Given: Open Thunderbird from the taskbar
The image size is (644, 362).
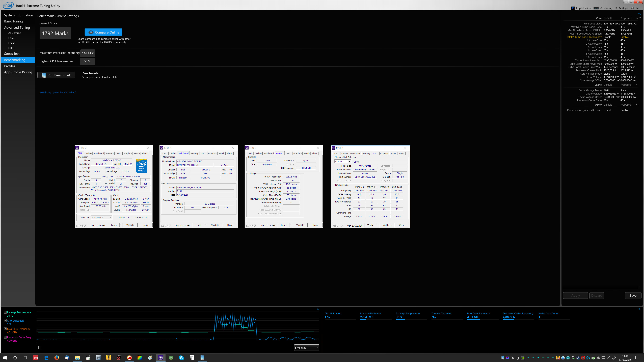Looking at the screenshot, I should tap(67, 358).
